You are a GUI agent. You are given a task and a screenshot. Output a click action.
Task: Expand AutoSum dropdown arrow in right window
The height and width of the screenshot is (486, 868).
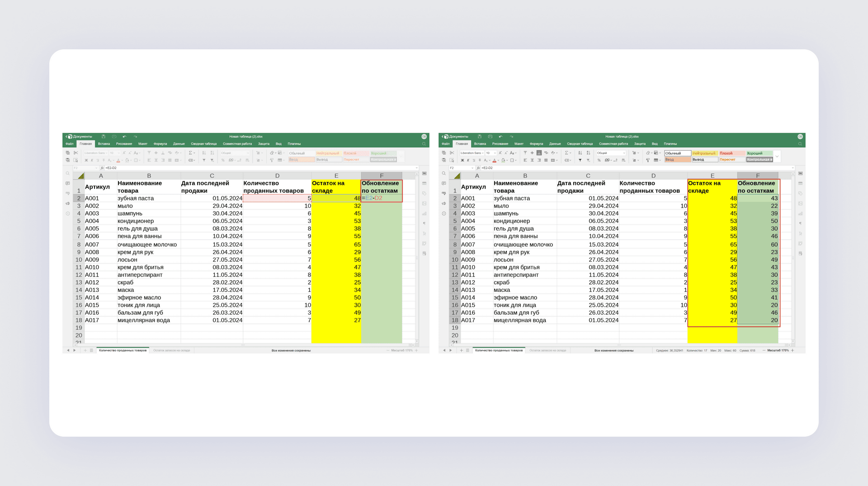(571, 153)
